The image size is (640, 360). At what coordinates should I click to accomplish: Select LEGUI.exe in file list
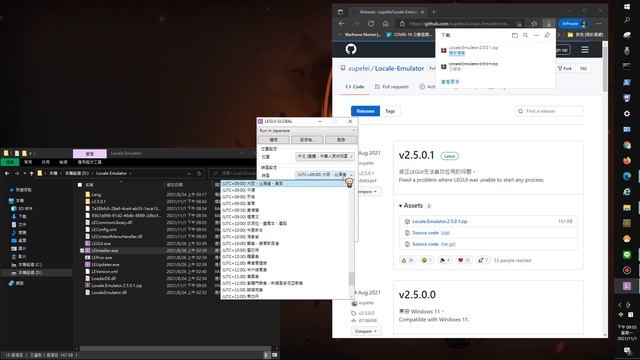coord(101,244)
